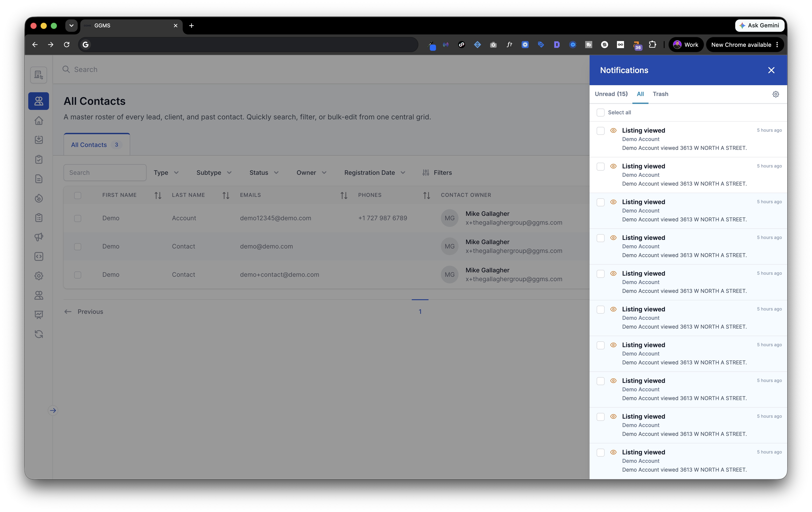Open the Status filter dropdown
The image size is (812, 512).
point(264,173)
